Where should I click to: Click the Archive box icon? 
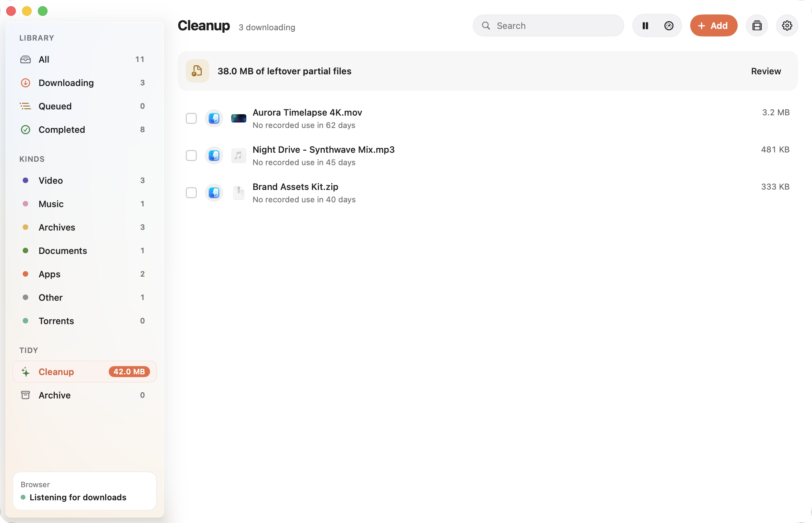pyautogui.click(x=25, y=395)
